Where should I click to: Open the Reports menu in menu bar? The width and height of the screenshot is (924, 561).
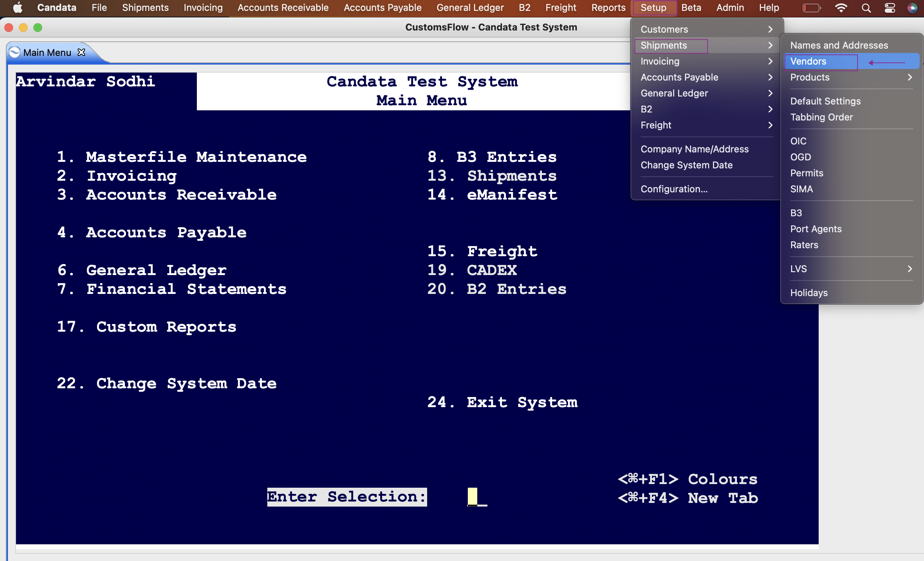pos(608,8)
